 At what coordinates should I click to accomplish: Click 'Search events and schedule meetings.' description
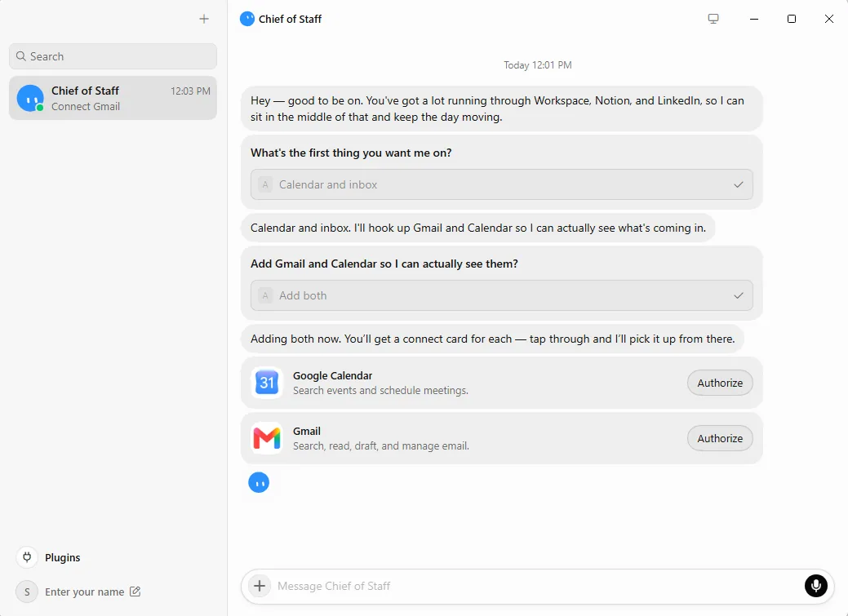[380, 391]
